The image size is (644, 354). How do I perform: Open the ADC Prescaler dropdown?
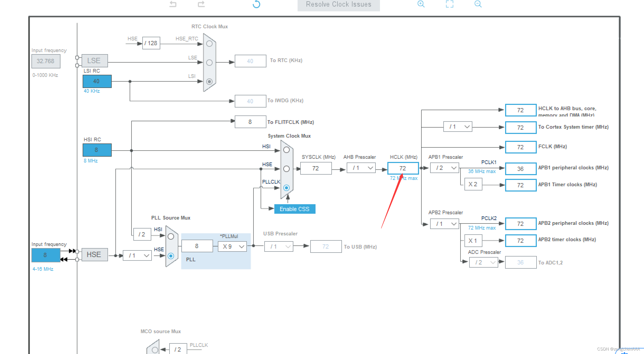coord(483,262)
